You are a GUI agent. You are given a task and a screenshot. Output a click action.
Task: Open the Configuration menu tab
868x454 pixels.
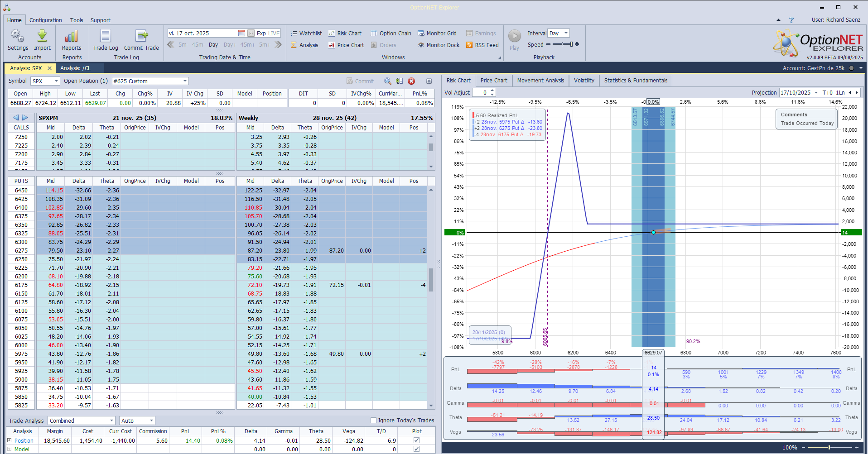[45, 20]
